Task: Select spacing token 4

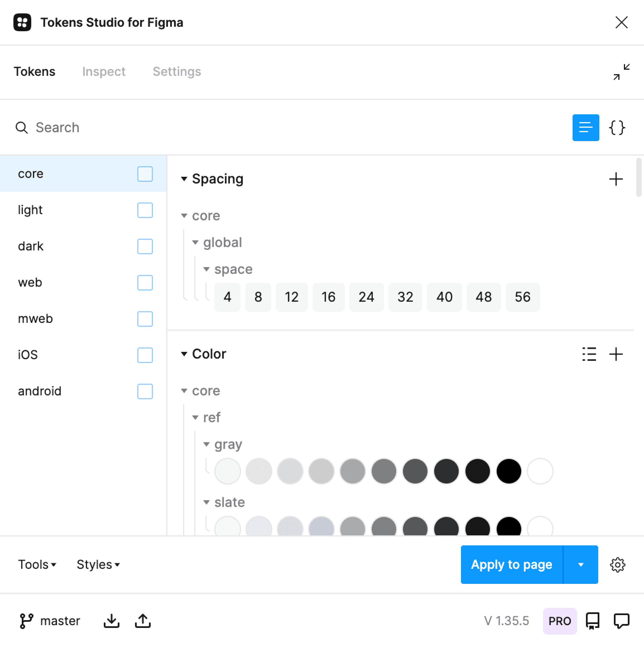Action: [x=227, y=298]
